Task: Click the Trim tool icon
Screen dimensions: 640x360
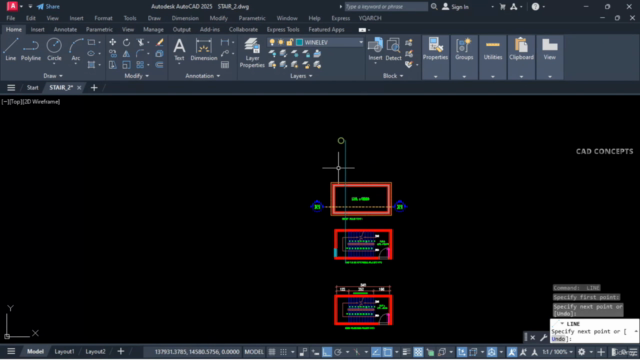Action: (140, 42)
